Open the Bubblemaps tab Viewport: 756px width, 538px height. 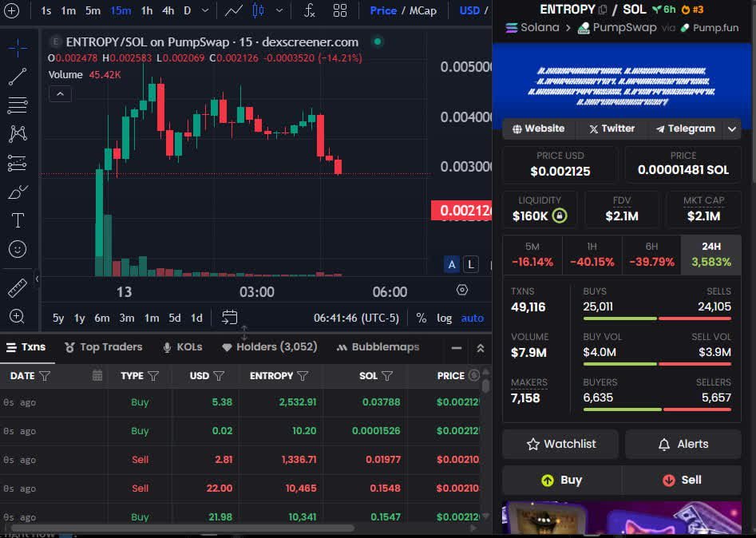pyautogui.click(x=378, y=347)
